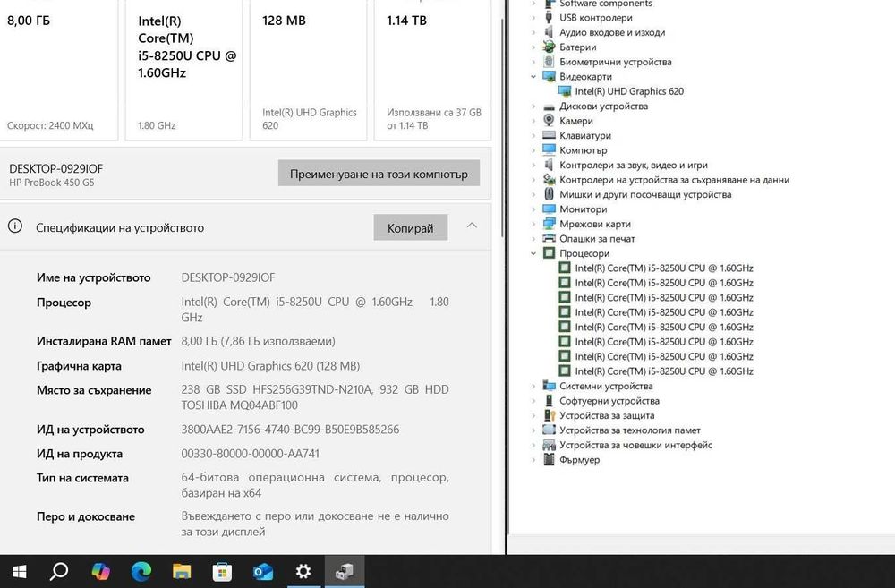The width and height of the screenshot is (895, 588).
Task: Click device ID 3800AAE2-7156-4740-BC99-B50E9B585266
Action: tap(290, 430)
